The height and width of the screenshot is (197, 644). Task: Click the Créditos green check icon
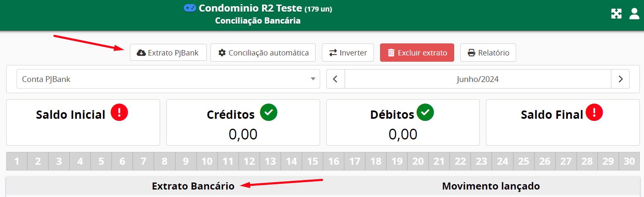268,112
